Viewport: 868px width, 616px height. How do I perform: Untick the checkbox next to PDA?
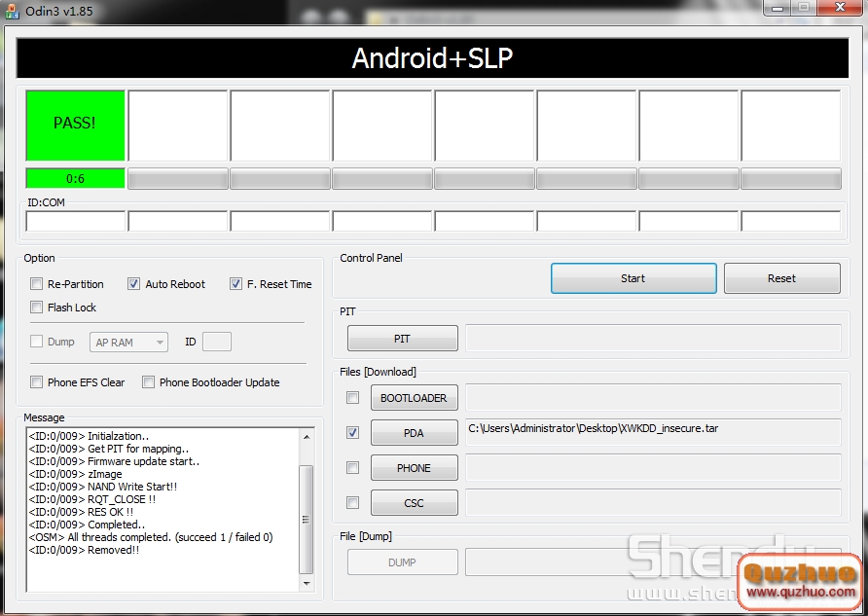point(352,432)
